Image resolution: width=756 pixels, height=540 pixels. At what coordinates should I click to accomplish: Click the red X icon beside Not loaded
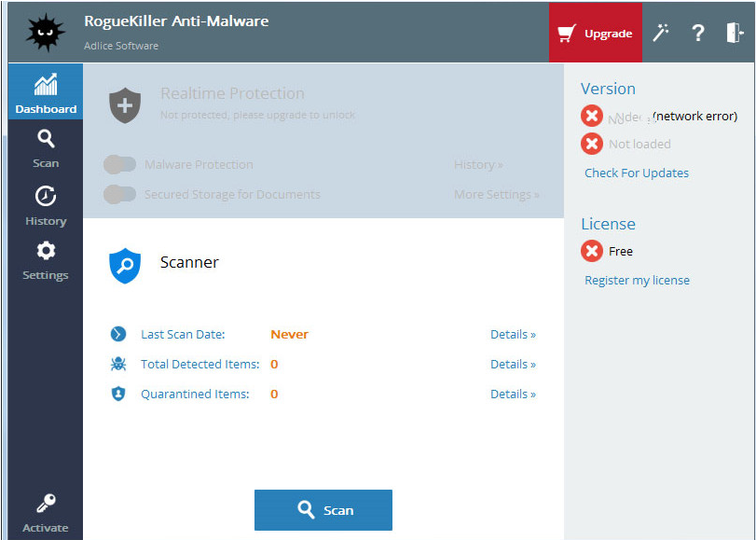[x=592, y=144]
